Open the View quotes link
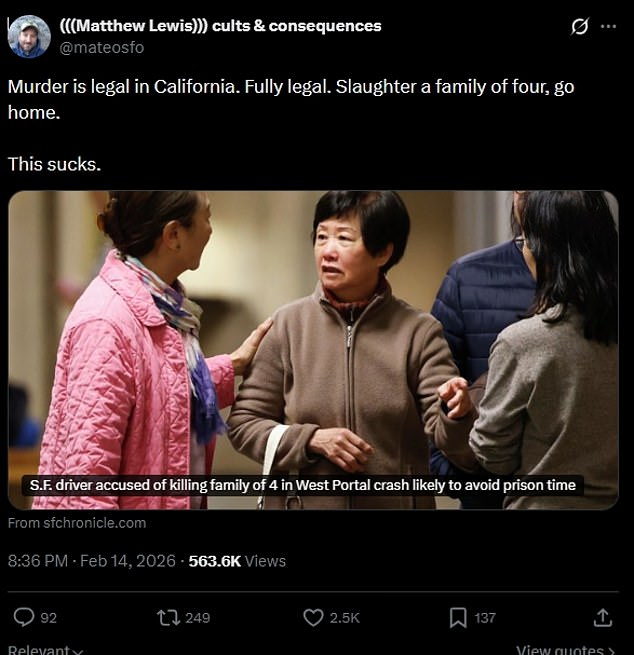 (566, 650)
